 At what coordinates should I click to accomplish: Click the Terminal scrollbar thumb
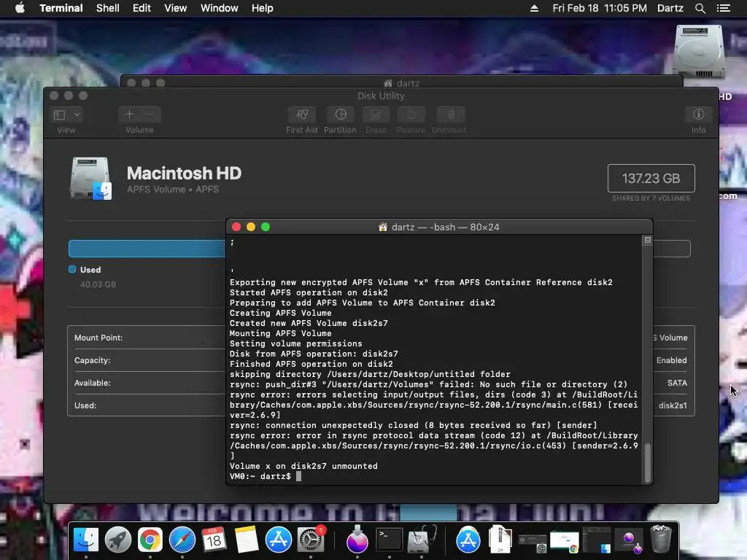click(647, 463)
